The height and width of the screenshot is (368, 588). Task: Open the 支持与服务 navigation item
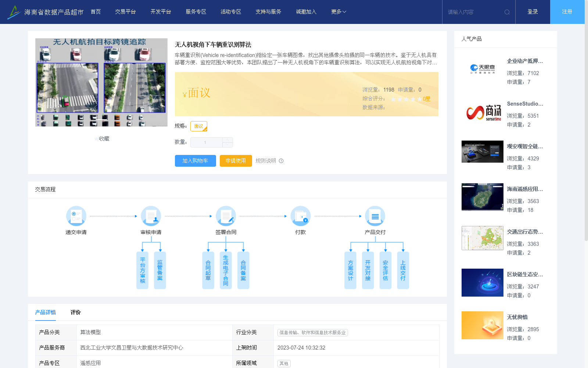pos(268,12)
